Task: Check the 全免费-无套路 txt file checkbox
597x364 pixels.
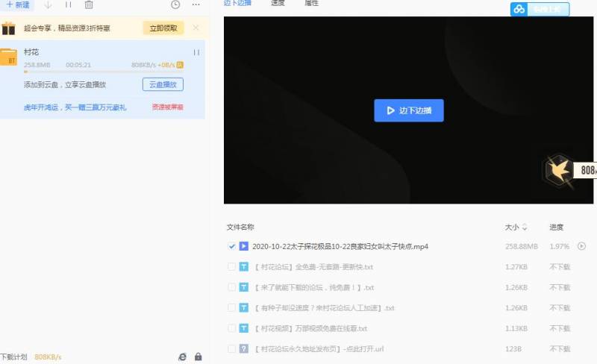Action: click(231, 266)
